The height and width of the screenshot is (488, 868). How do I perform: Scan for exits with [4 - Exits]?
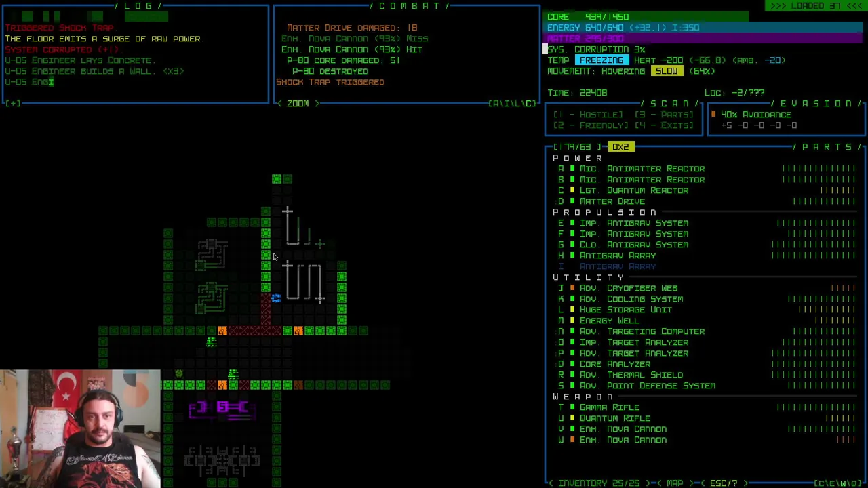pyautogui.click(x=664, y=125)
